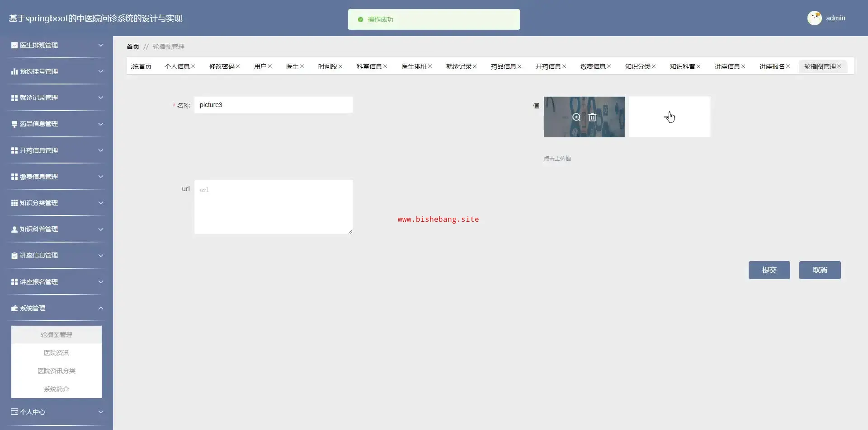
Task: Open the 知识科普管理 sidebar menu
Action: pyautogui.click(x=57, y=229)
